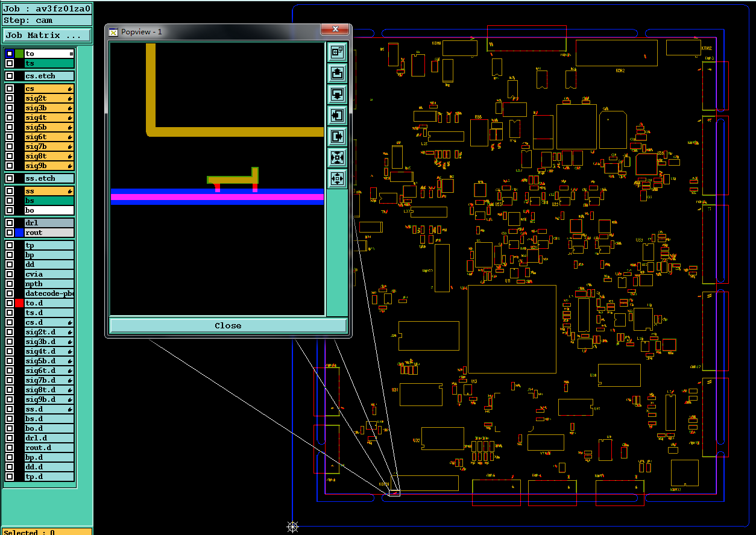Open the Job Matrix dialog
756x535 pixels.
(x=47, y=36)
